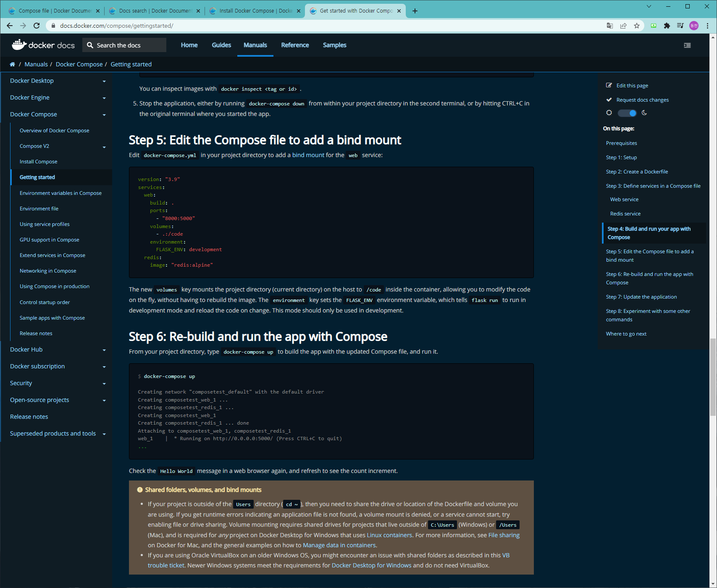The height and width of the screenshot is (588, 717).
Task: Click Manuals breadcrumb link
Action: (x=36, y=64)
